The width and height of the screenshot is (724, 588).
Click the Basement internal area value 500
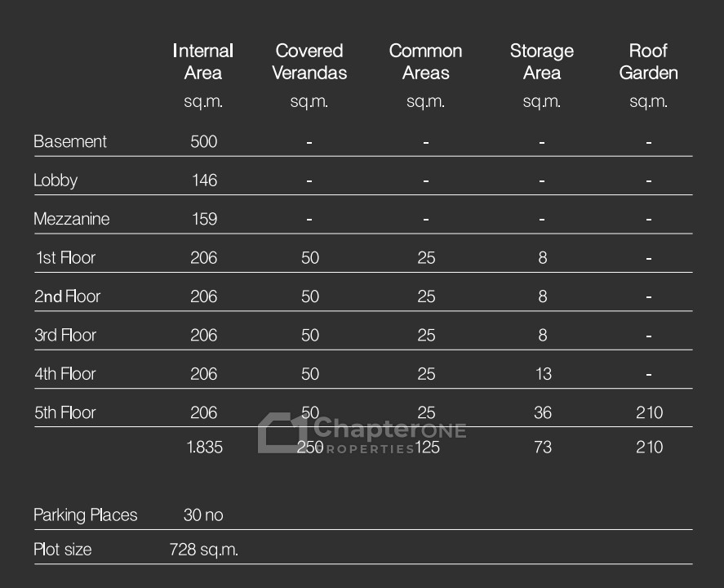point(203,141)
